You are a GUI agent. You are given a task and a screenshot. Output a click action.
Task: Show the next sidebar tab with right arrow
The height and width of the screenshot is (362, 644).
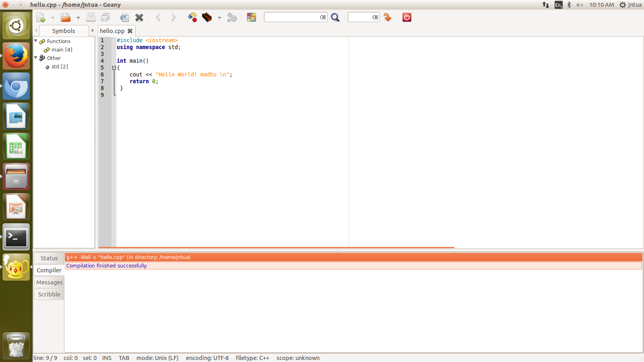(x=93, y=31)
